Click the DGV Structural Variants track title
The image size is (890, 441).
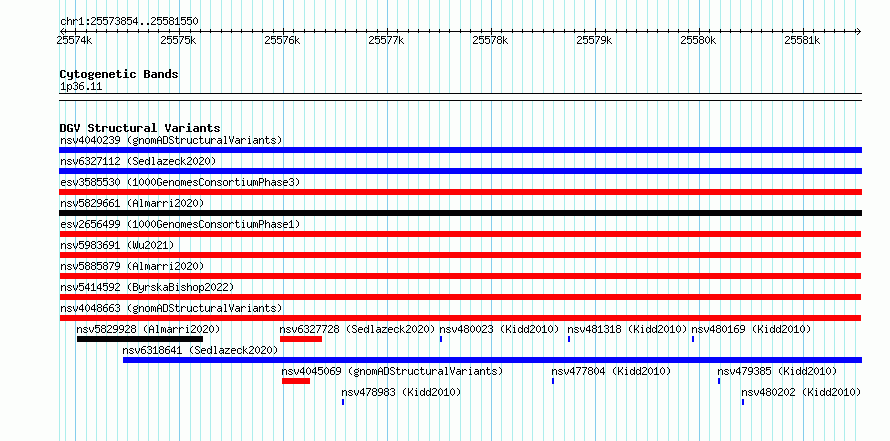click(140, 128)
